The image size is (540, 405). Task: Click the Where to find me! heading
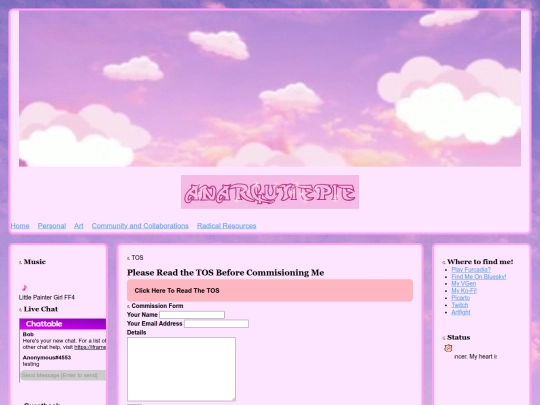[480, 262]
